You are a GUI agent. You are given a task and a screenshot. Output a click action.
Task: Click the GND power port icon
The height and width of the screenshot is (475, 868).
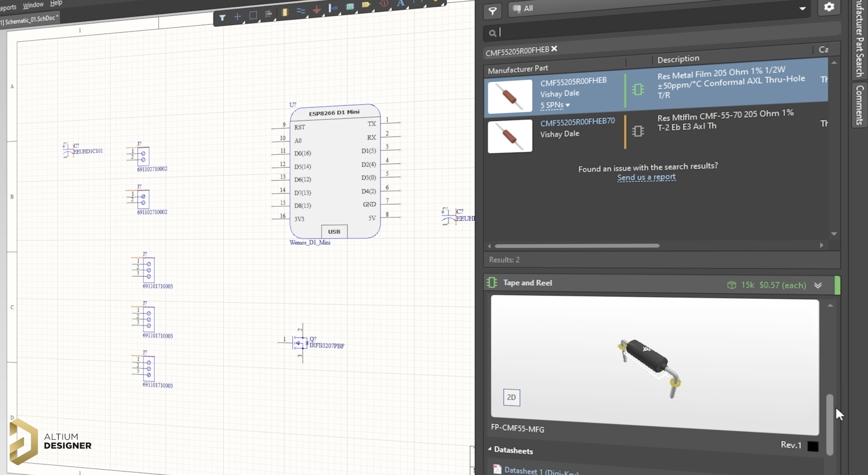tap(317, 10)
